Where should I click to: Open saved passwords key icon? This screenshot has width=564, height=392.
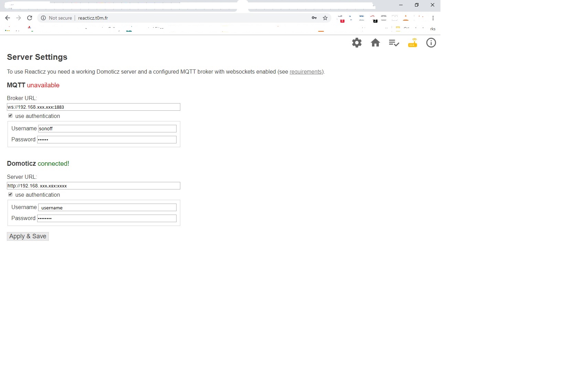coord(314,18)
